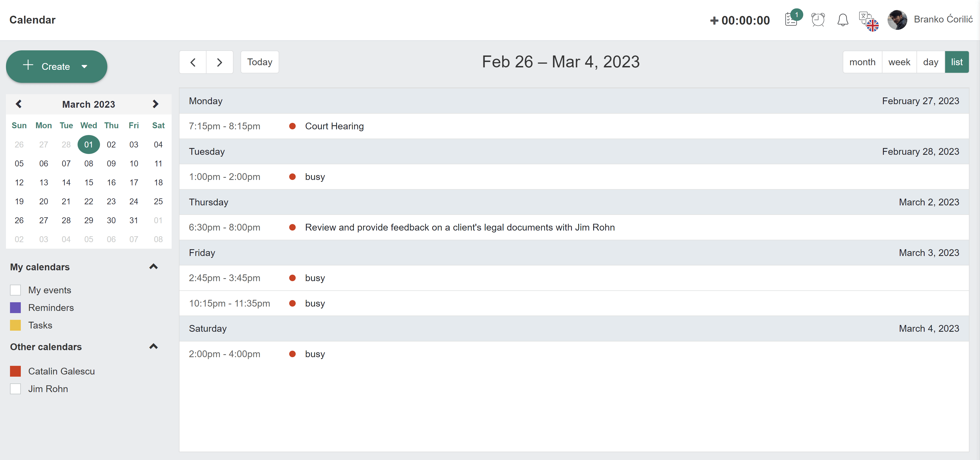Open the Court Hearing event
Viewport: 980px width, 460px height.
334,126
